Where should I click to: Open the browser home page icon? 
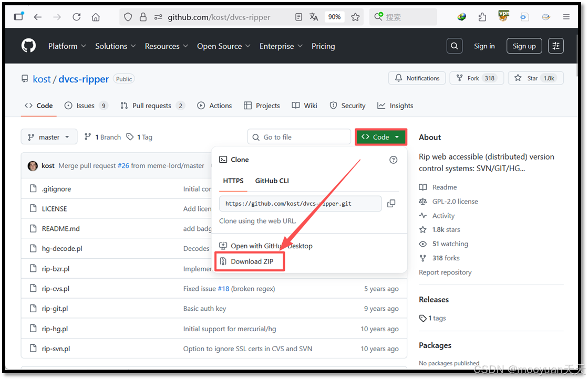[96, 17]
